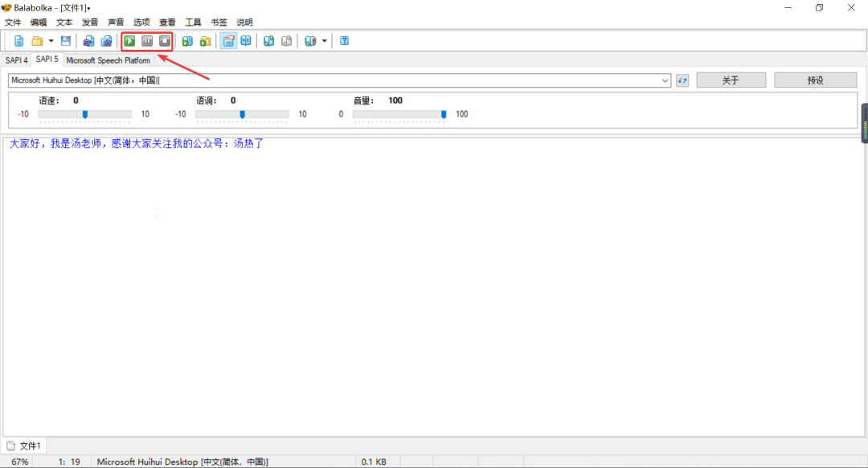Open the 发音 menu

coord(90,23)
